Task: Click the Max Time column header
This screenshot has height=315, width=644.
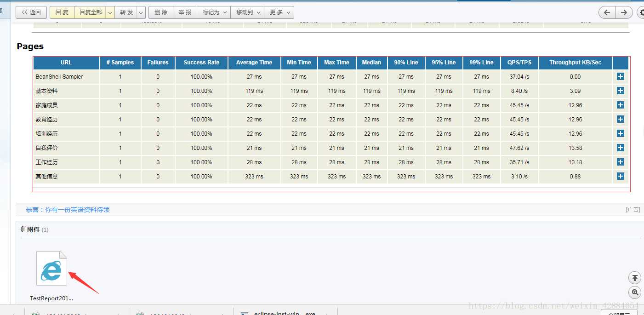Action: (336, 63)
